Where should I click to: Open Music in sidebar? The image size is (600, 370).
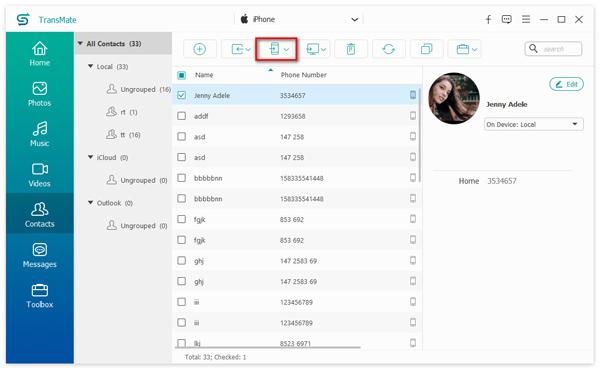[x=40, y=134]
